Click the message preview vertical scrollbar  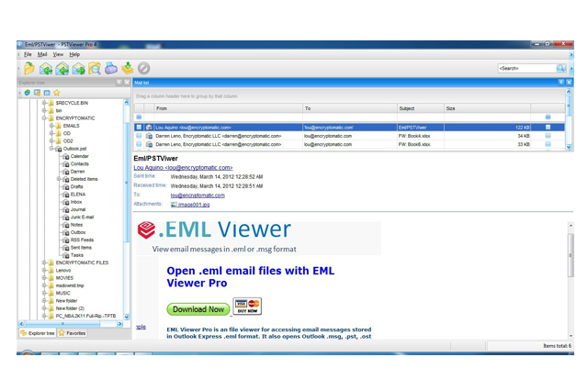click(x=571, y=255)
